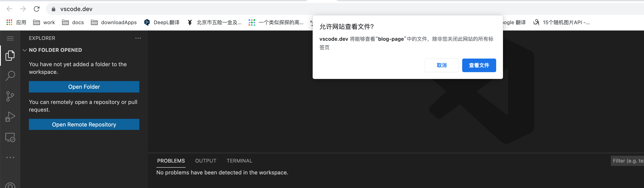
Task: Open Explorer views and more actions ellipsis
Action: (138, 38)
